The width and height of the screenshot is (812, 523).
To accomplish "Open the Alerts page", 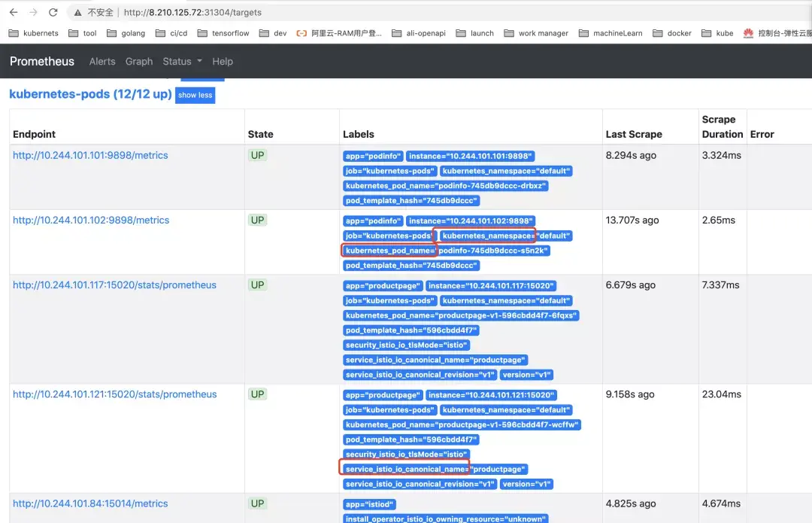I will [x=102, y=61].
